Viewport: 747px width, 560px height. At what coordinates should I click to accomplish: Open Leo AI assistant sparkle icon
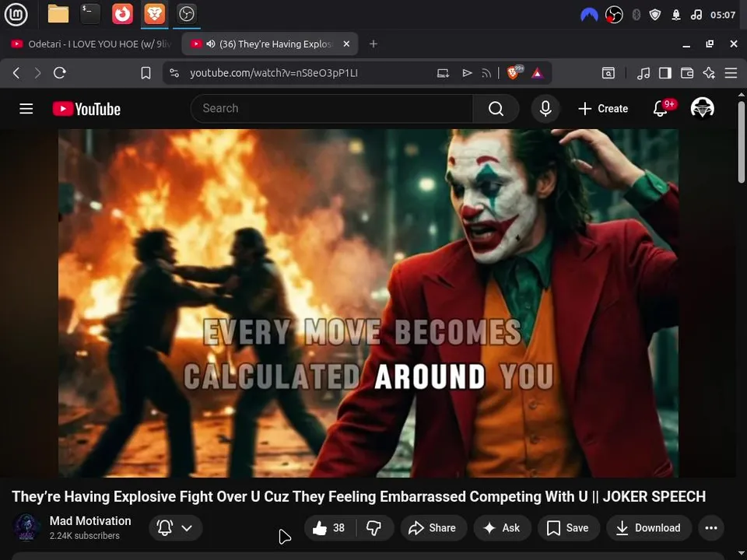[709, 73]
